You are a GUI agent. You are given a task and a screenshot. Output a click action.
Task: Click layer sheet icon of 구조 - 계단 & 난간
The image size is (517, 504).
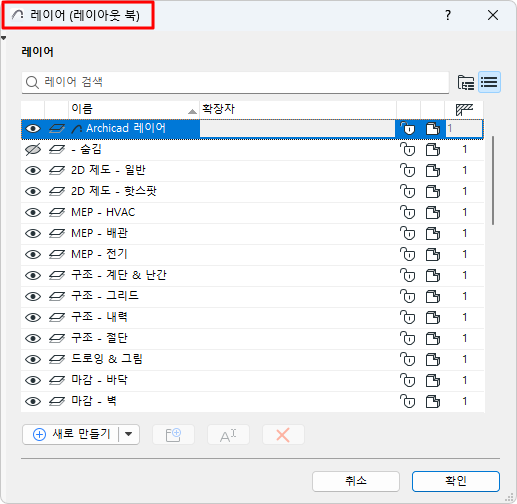coord(57,276)
